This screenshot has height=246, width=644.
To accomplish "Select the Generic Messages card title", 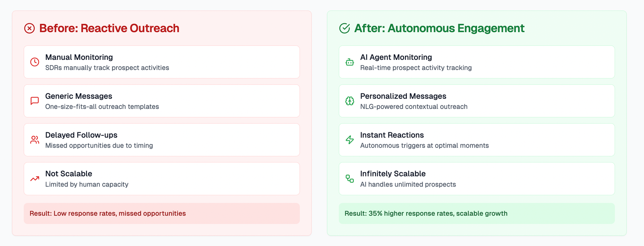I will pos(78,96).
